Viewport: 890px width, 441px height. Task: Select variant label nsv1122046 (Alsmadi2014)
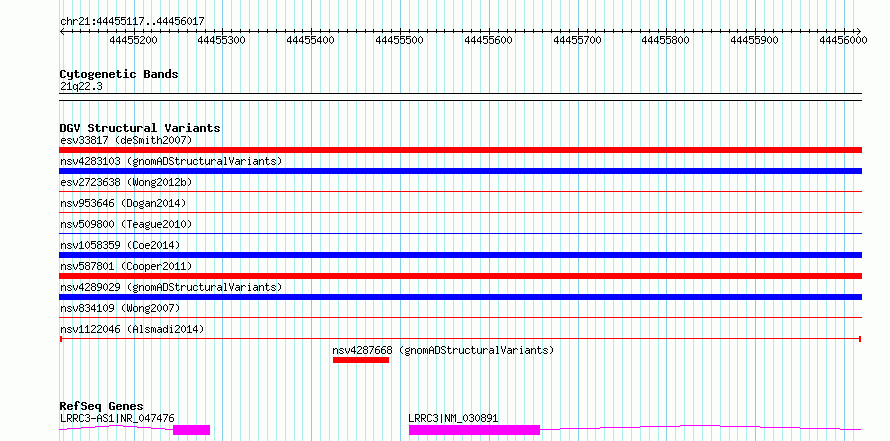(x=132, y=329)
